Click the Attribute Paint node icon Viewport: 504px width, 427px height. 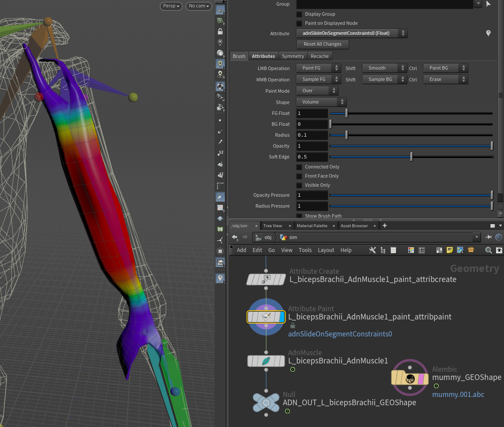[x=265, y=317]
